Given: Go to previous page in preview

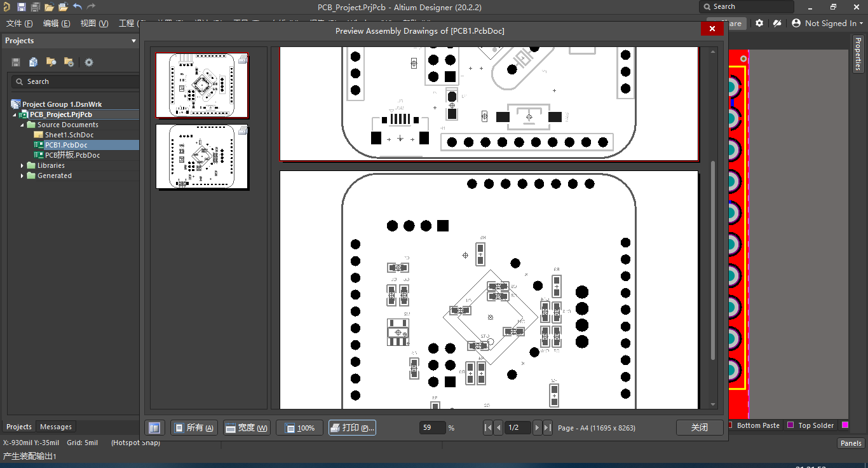Looking at the screenshot, I should pos(498,428).
